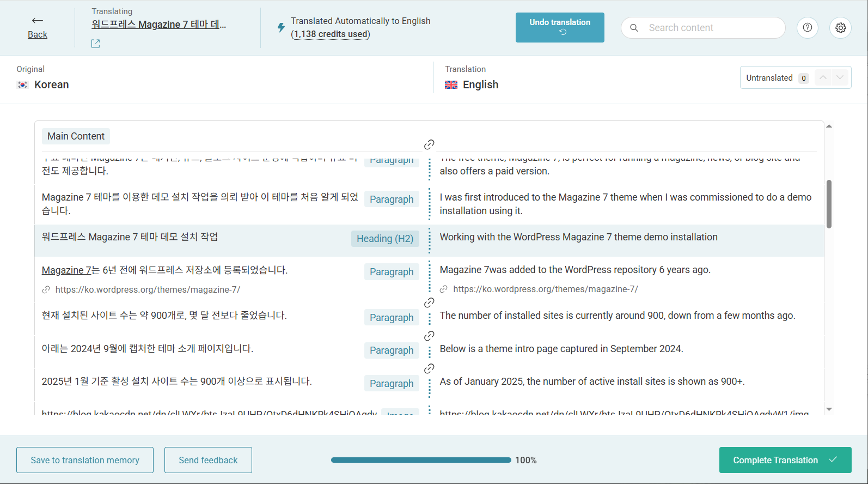
Task: Click the link icon next to Main Content header
Action: [429, 144]
